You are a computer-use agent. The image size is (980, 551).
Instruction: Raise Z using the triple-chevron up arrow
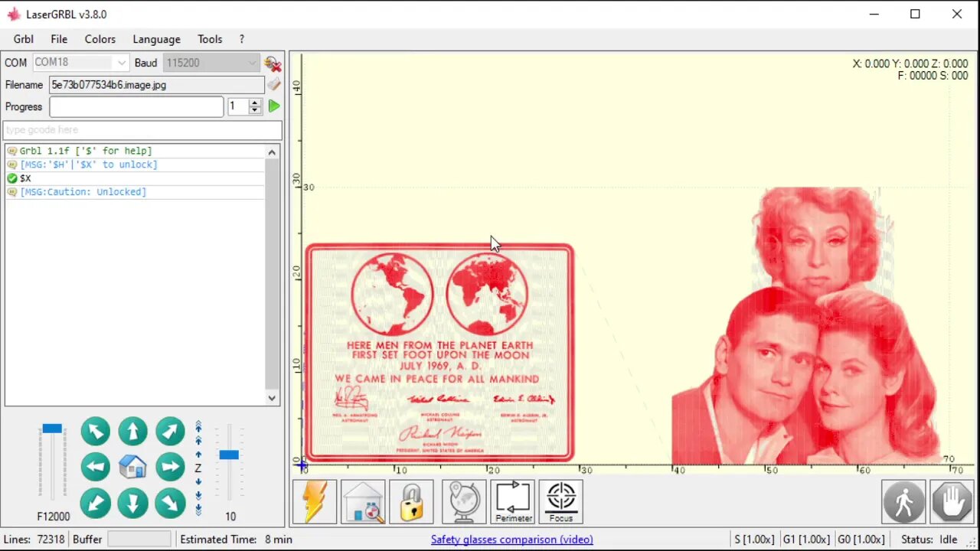click(x=198, y=426)
